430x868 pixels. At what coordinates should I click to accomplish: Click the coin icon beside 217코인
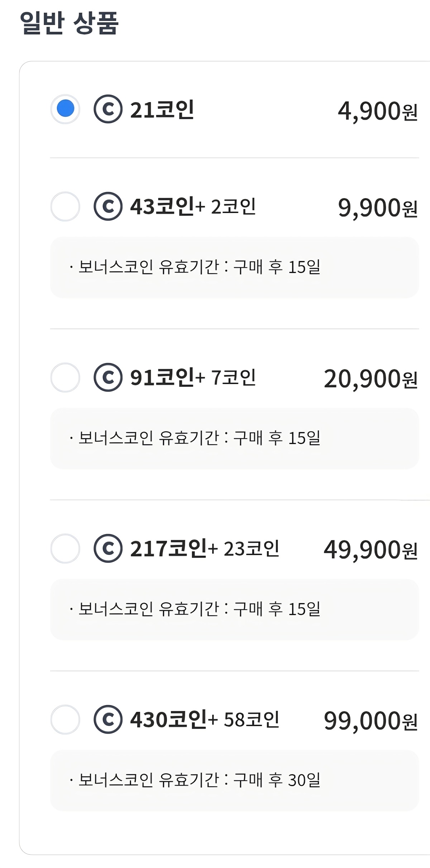point(108,548)
